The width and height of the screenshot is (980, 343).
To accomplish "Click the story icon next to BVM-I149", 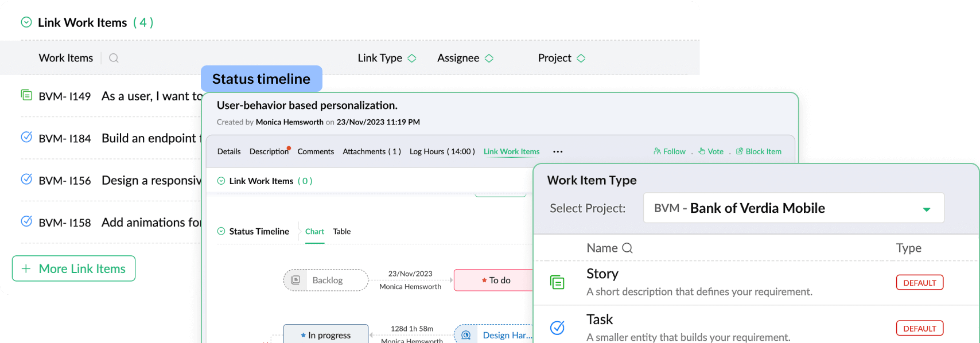I will coord(26,95).
